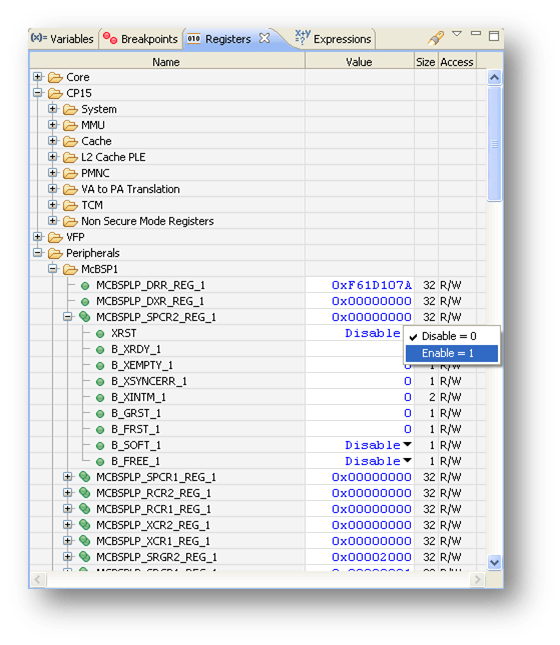Expand MCBSPLP_SRGR2_REG_1 register
This screenshot has height=645, width=560.
click(x=68, y=557)
